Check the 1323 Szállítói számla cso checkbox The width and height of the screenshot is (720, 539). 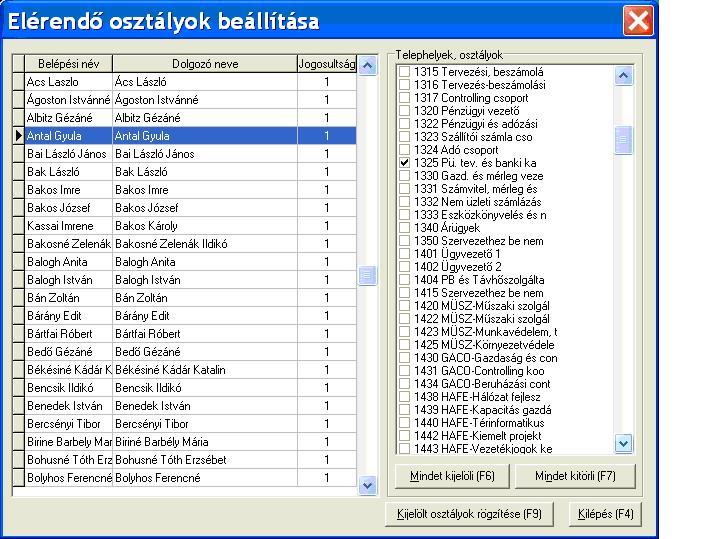click(x=404, y=137)
